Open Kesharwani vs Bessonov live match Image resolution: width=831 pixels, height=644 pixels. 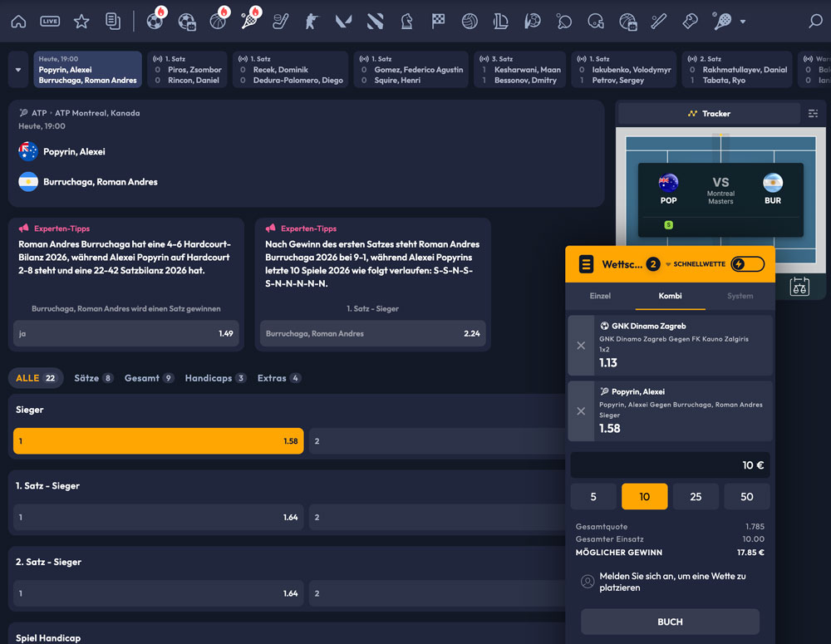tap(520, 70)
